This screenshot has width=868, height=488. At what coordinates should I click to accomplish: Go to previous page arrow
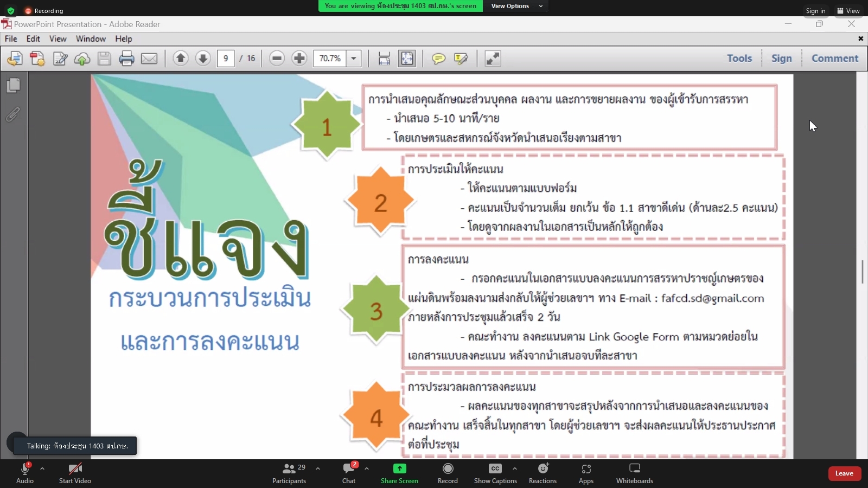181,59
